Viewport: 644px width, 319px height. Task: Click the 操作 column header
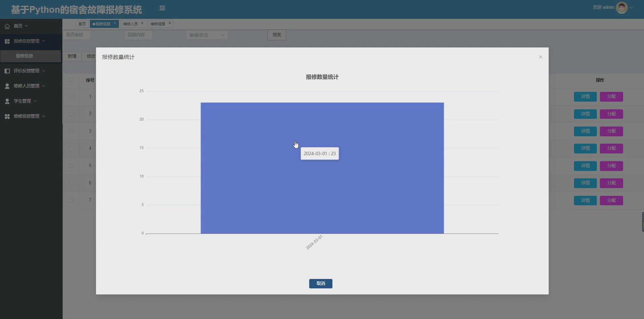pos(600,80)
